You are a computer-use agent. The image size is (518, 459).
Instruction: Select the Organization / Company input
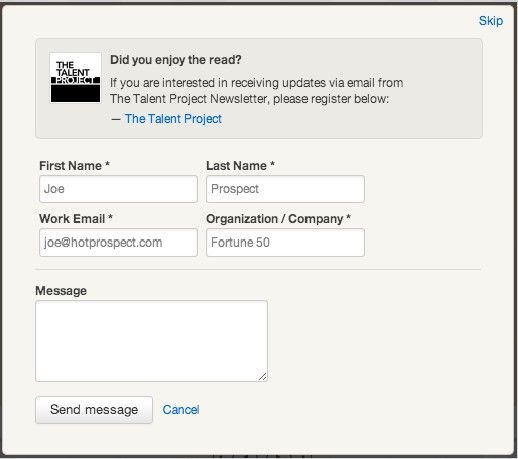coord(285,242)
